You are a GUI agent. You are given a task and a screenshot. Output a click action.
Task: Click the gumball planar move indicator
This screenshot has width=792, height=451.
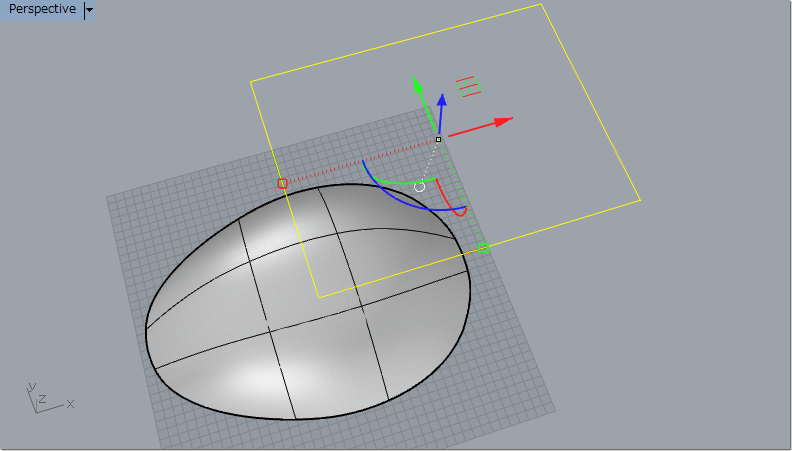(x=468, y=86)
